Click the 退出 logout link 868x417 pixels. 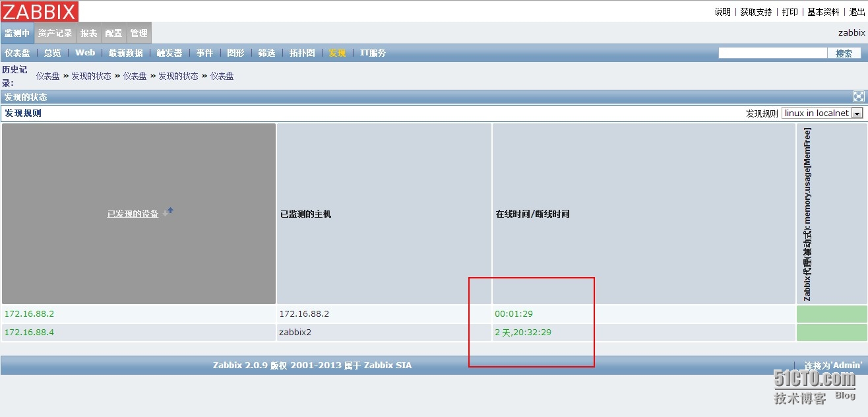[857, 12]
